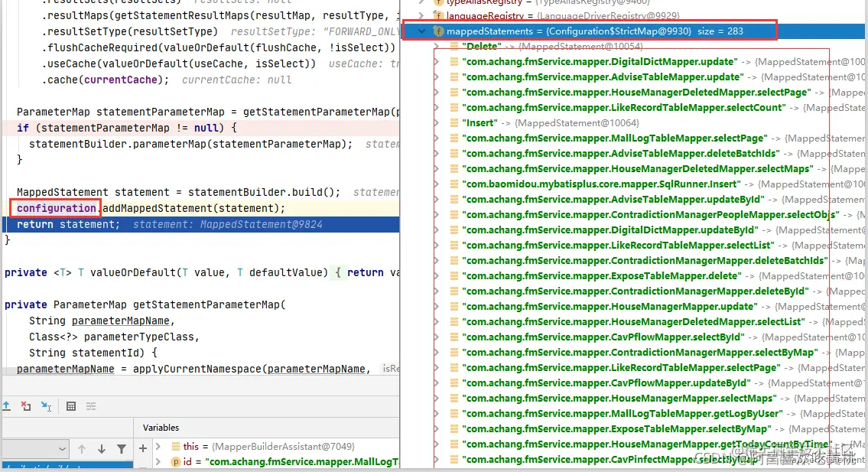Select ContradictionManagerPeopleMapper.selectObjs entry
868x472 pixels.
(651, 214)
